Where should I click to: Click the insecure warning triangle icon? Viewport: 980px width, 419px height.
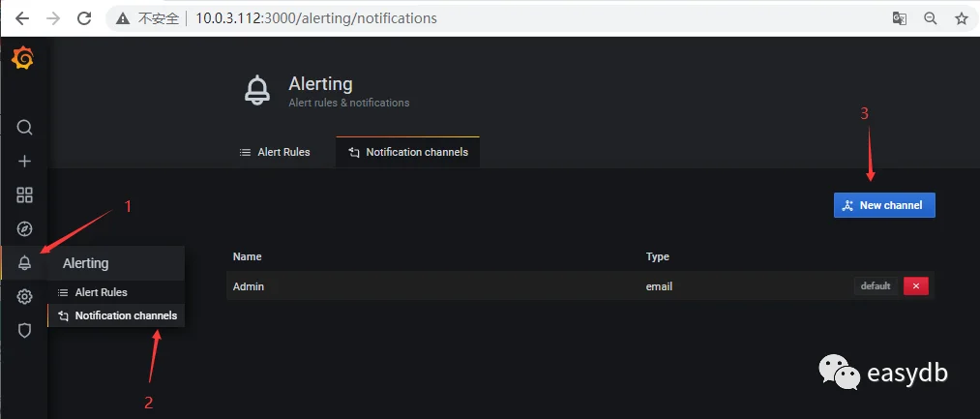125,18
